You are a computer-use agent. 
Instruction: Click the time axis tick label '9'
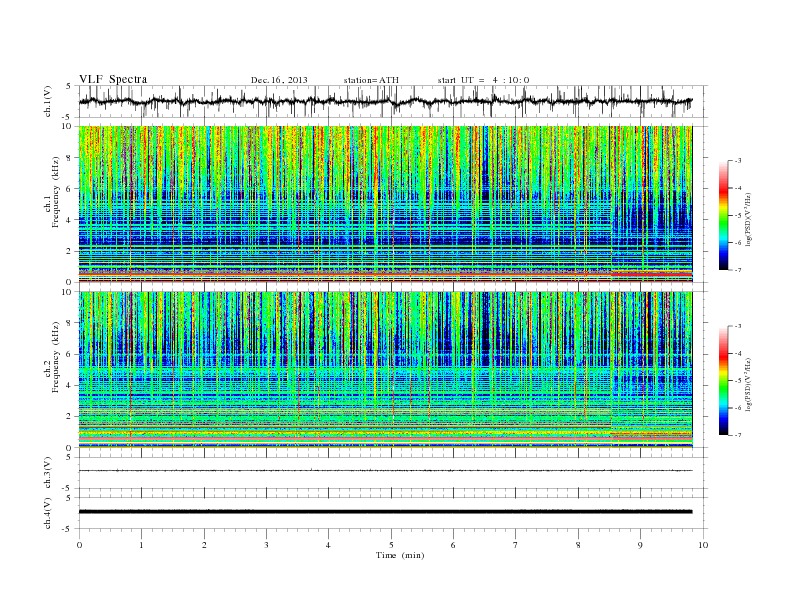(x=640, y=545)
